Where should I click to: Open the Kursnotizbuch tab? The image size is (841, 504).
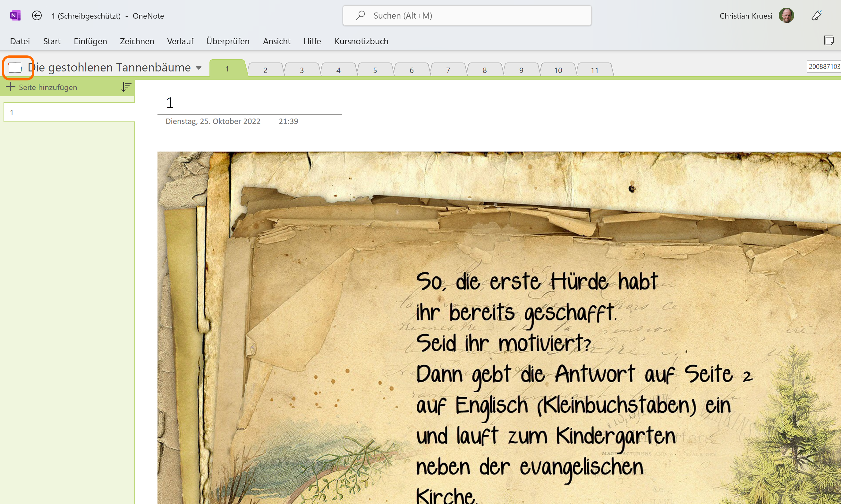click(x=361, y=41)
